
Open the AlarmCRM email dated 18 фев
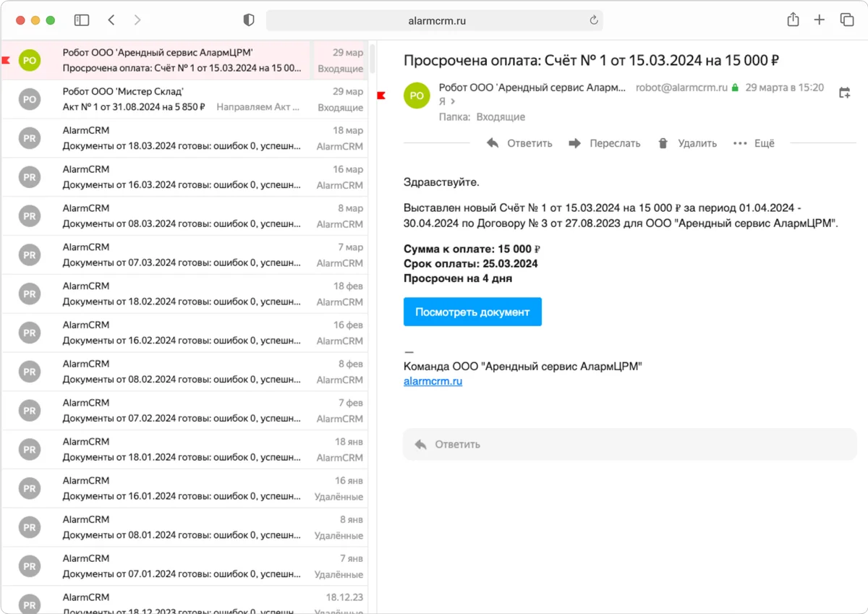pyautogui.click(x=184, y=294)
